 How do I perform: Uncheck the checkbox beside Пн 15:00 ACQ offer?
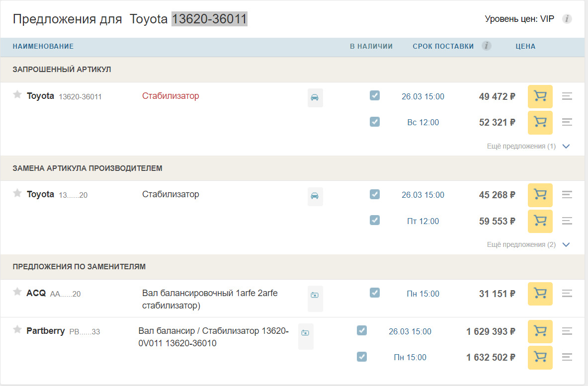point(375,293)
